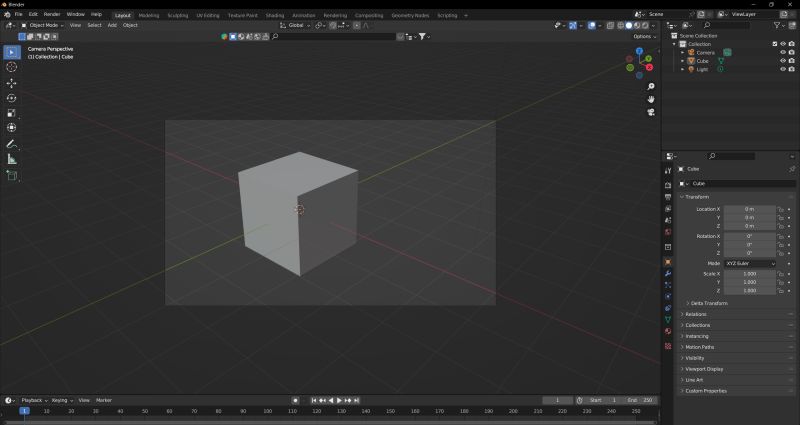The width and height of the screenshot is (800, 425).
Task: Switch to the Shading workspace tab
Action: click(274, 15)
